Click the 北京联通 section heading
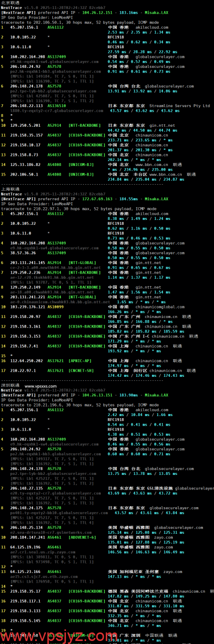The height and width of the screenshot is (644, 214). click(10, 3)
